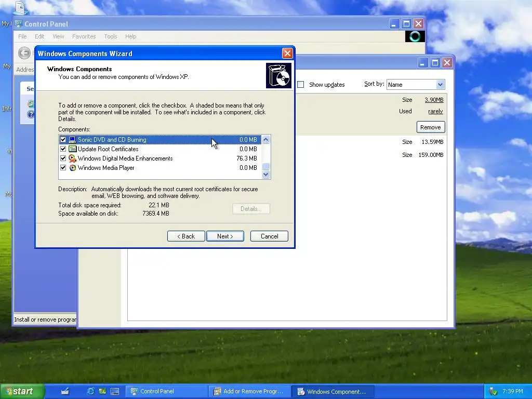The width and height of the screenshot is (532, 399).
Task: Open the Favorites menu in Control Panel
Action: (84, 36)
